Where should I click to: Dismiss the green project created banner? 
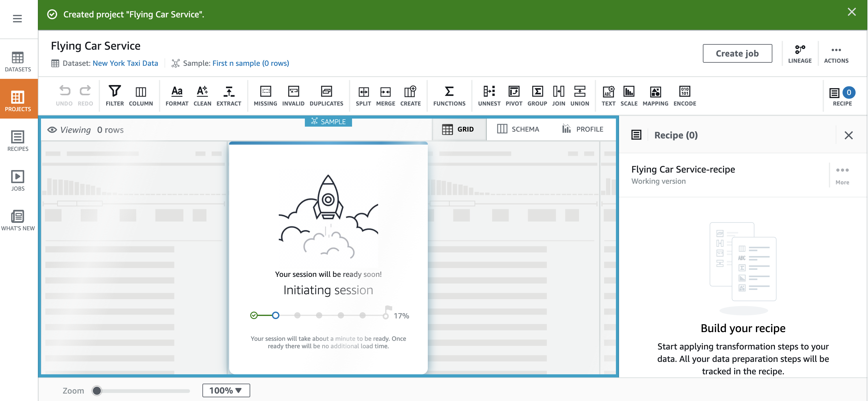click(x=852, y=12)
